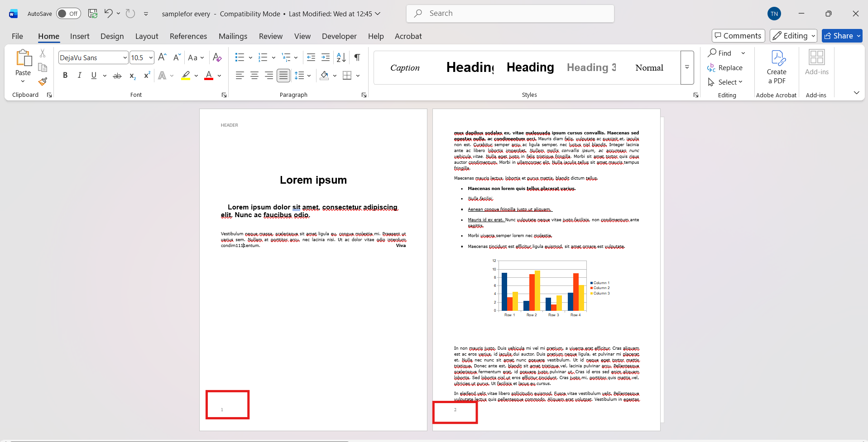Switch to the Insert tab

click(80, 36)
